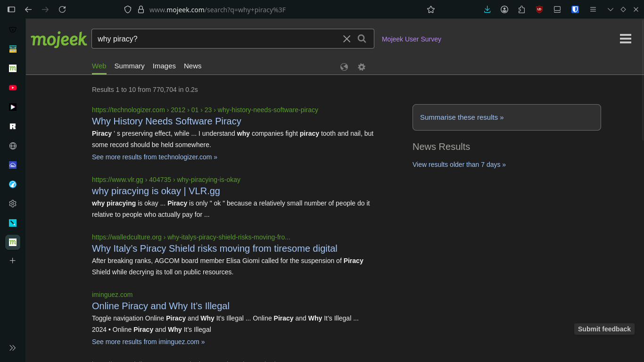
Task: Open the Extensions puzzle-piece menu
Action: (521, 9)
